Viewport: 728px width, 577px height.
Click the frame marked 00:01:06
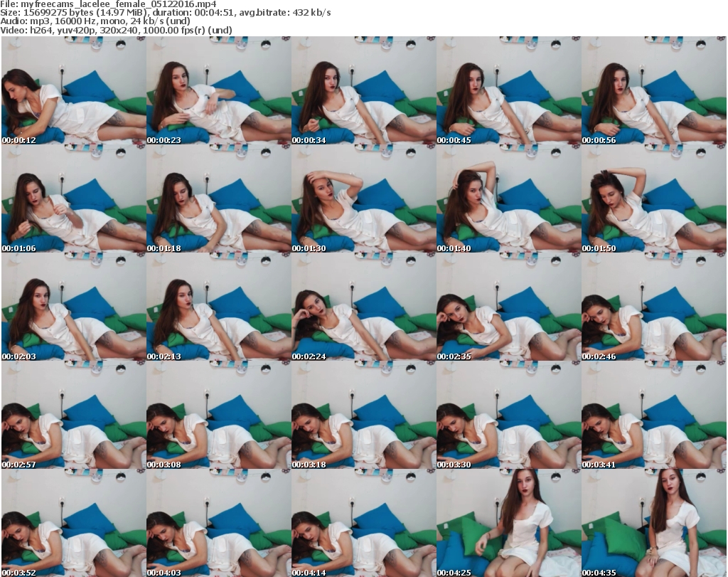point(73,199)
